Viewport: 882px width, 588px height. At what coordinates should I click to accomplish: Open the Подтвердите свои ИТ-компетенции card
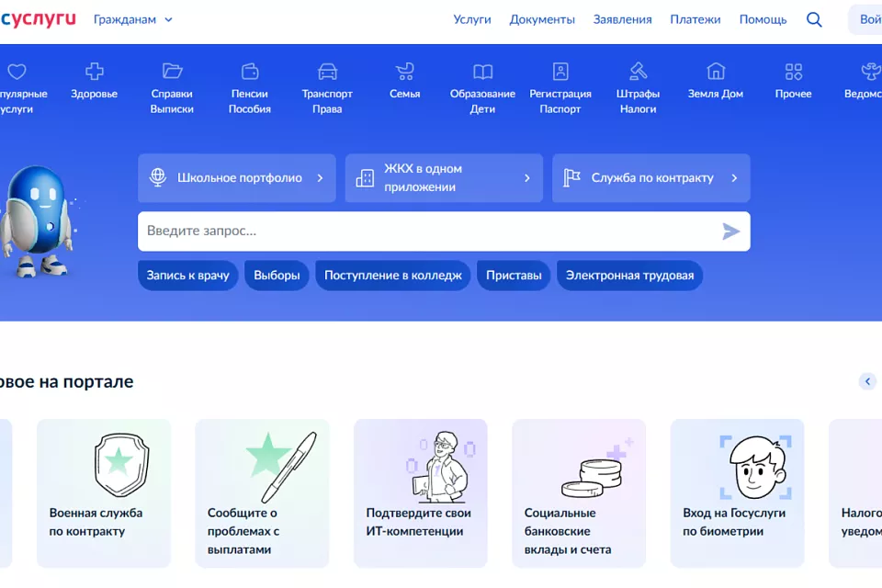tap(421, 493)
